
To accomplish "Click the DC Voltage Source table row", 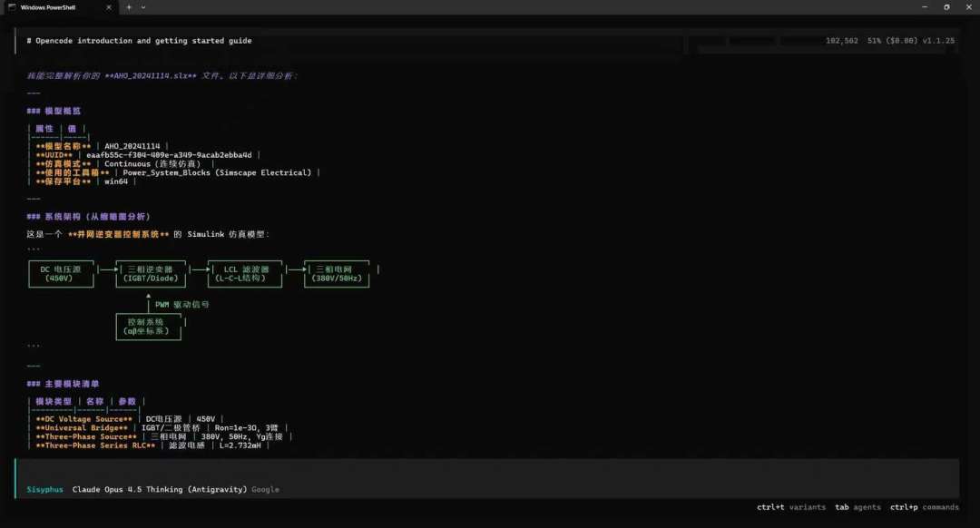I will [x=125, y=418].
